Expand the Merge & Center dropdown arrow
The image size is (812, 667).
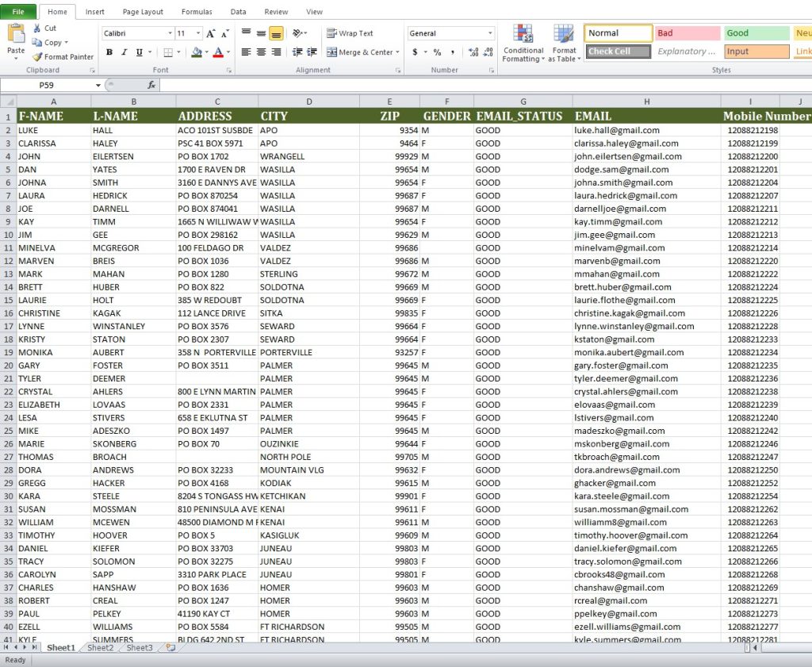click(398, 52)
